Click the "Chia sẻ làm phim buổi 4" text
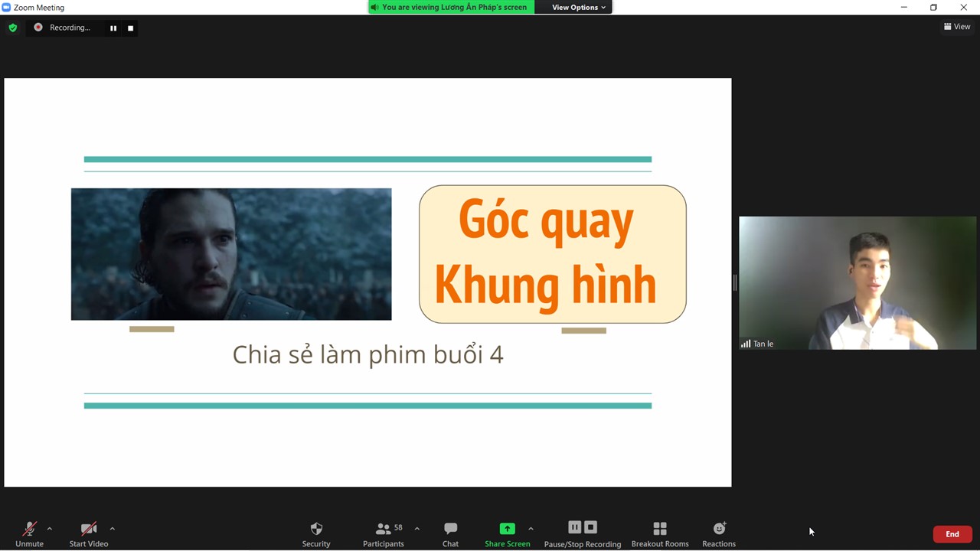 point(368,354)
